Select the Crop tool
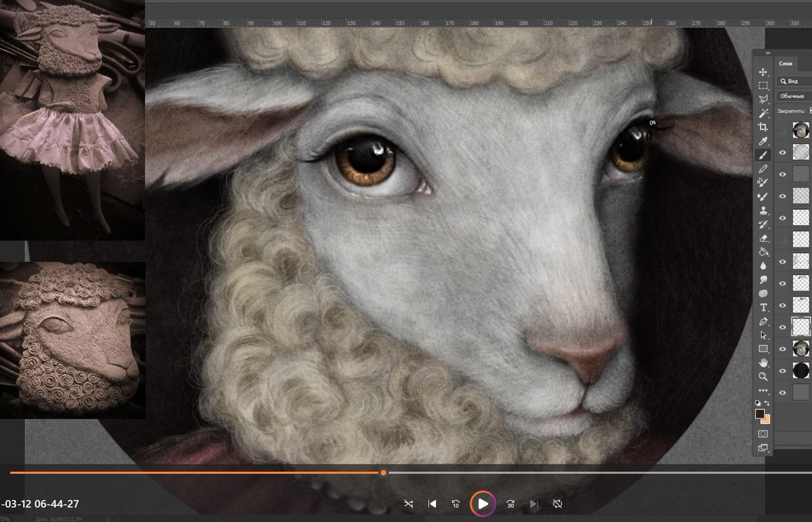This screenshot has height=522, width=812. (763, 127)
